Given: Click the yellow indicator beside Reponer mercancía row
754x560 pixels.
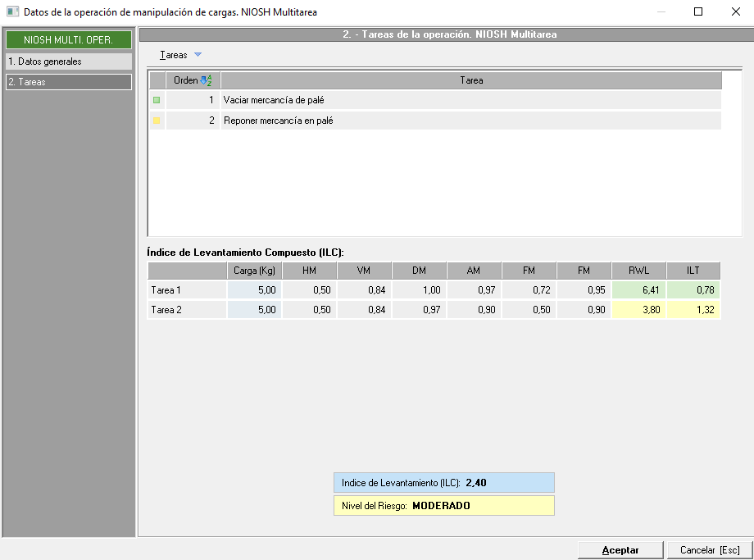Looking at the screenshot, I should coord(157,121).
